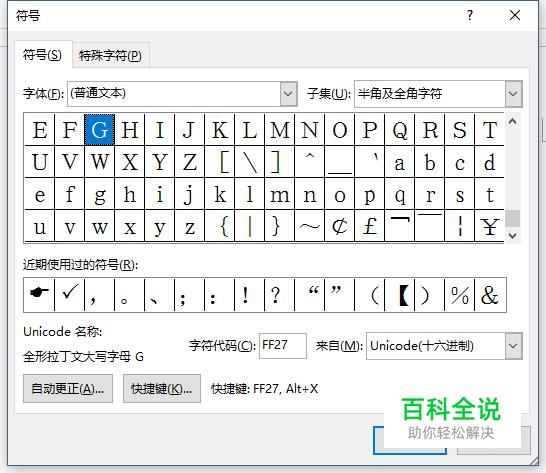Switch to the 特殊字符(P) tab

[110, 56]
